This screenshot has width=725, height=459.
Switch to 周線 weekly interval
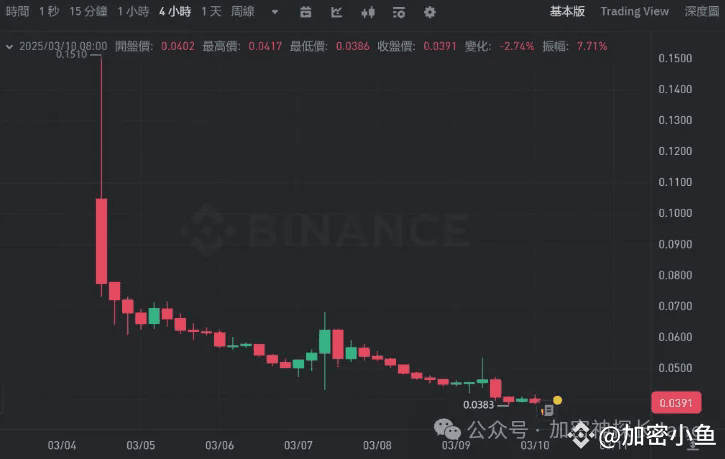[x=243, y=12]
